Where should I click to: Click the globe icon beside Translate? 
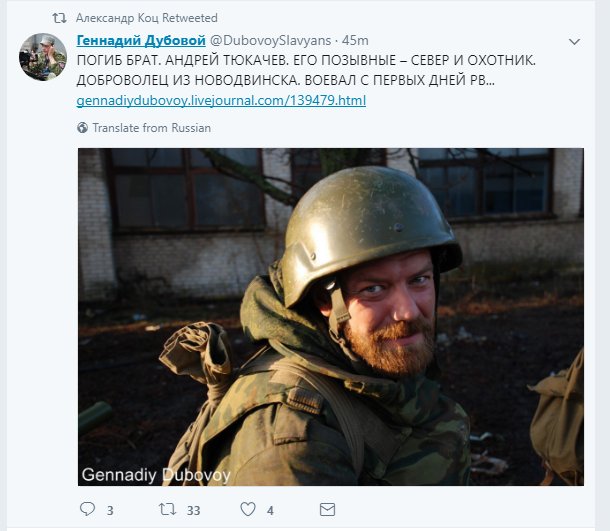pos(83,128)
